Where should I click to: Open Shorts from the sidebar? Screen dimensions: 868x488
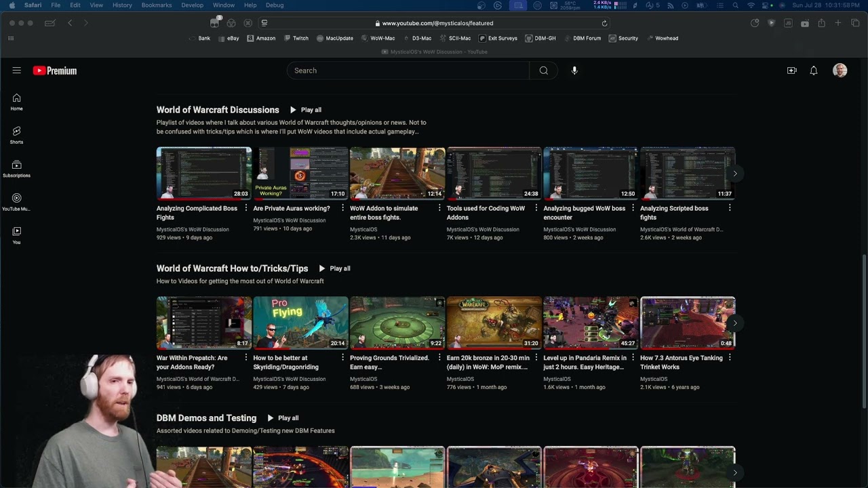[16, 136]
